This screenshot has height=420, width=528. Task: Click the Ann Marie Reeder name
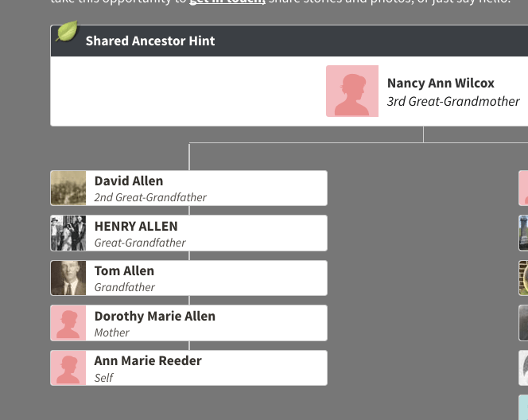[148, 361]
